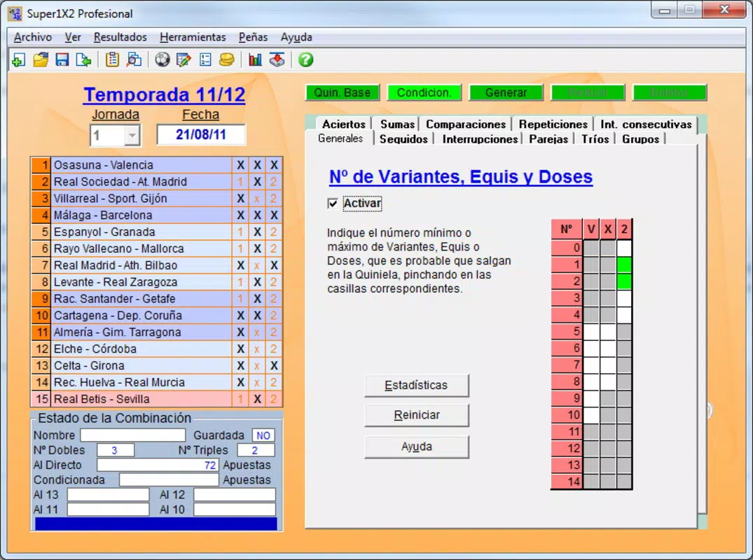Toggle column 2 cell in row 0

pos(624,248)
